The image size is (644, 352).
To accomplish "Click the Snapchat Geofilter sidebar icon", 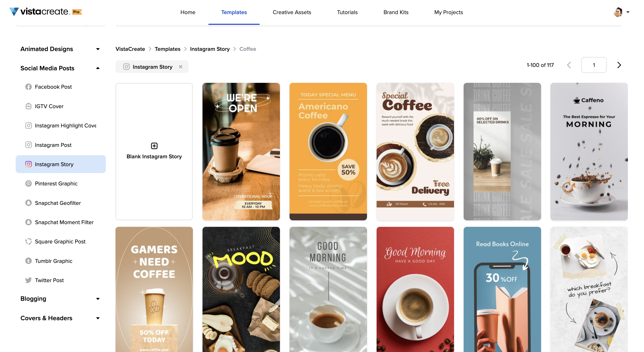I will (28, 203).
